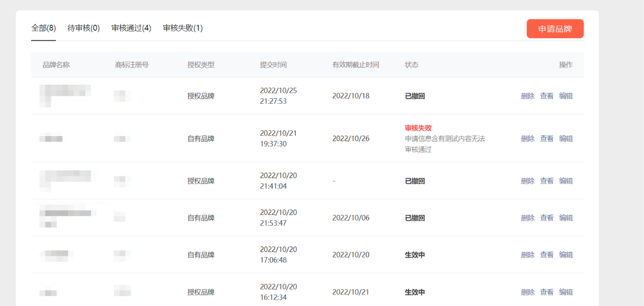The width and height of the screenshot is (644, 306).
Task: Click the 申请品牌 button
Action: pyautogui.click(x=555, y=29)
